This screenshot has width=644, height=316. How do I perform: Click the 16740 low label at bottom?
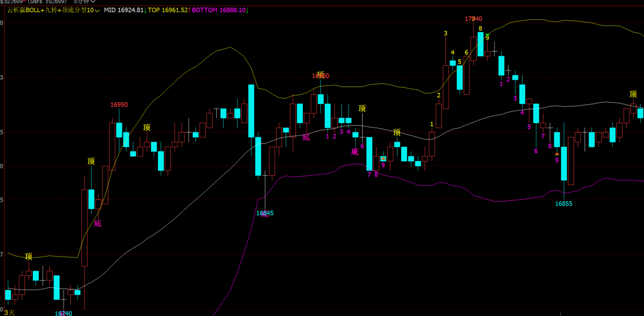click(63, 313)
